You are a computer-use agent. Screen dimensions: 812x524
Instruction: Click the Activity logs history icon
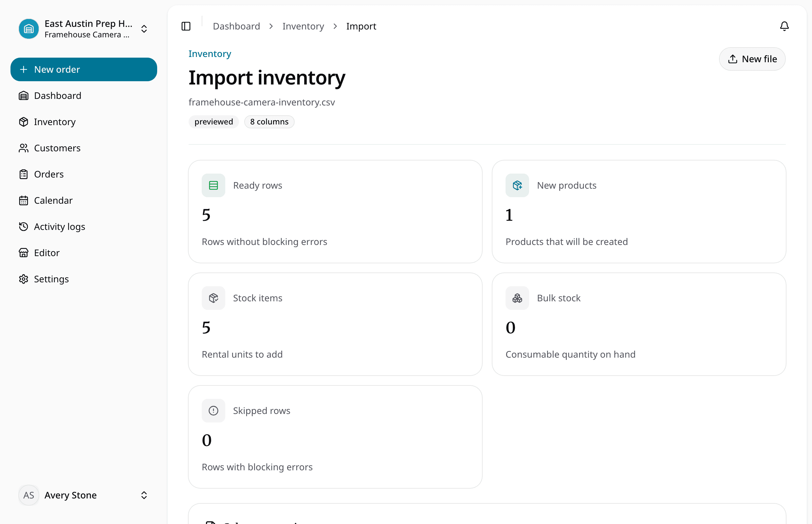pos(24,227)
